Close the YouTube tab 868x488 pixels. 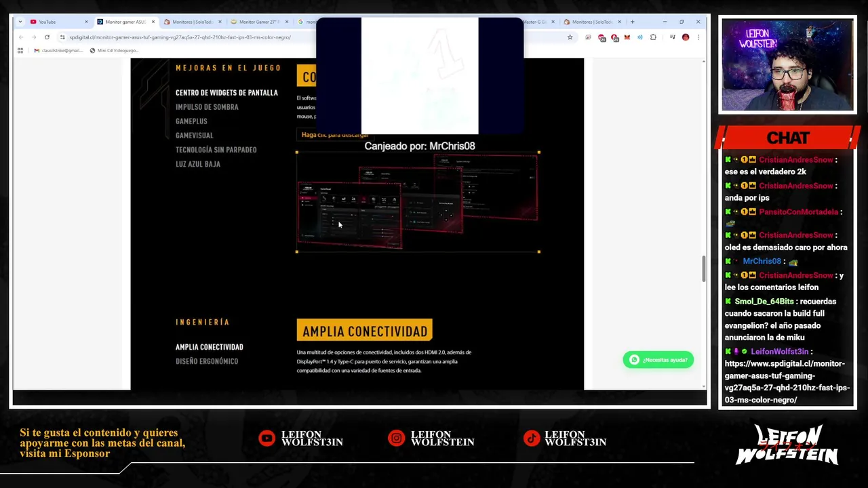point(86,22)
